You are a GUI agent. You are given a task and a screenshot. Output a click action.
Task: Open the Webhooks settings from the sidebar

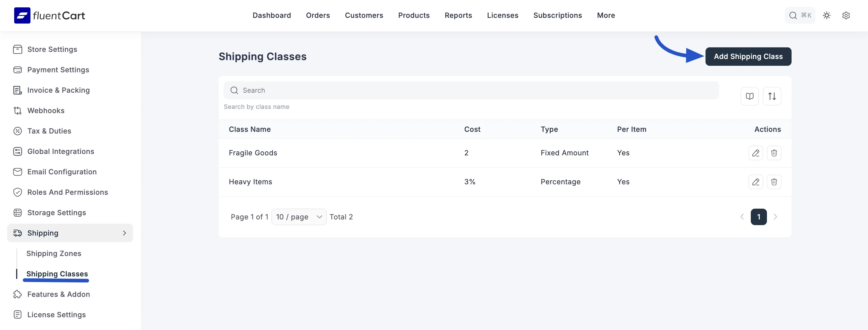(x=46, y=110)
